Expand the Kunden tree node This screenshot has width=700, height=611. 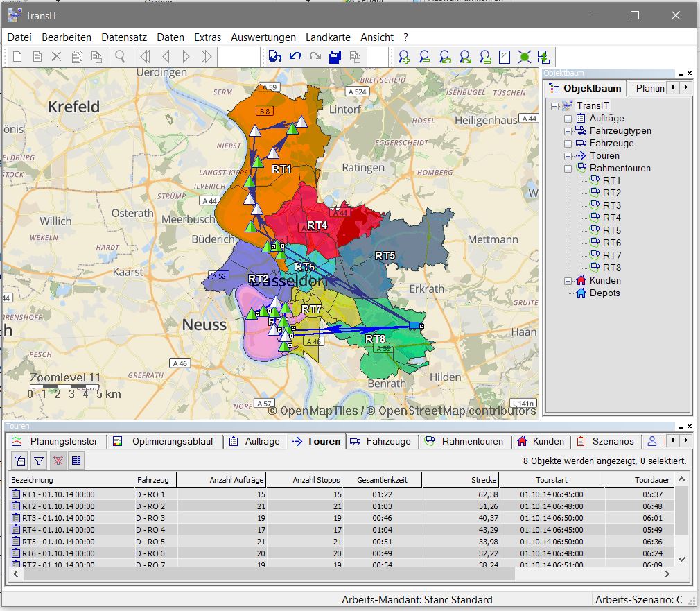568,281
